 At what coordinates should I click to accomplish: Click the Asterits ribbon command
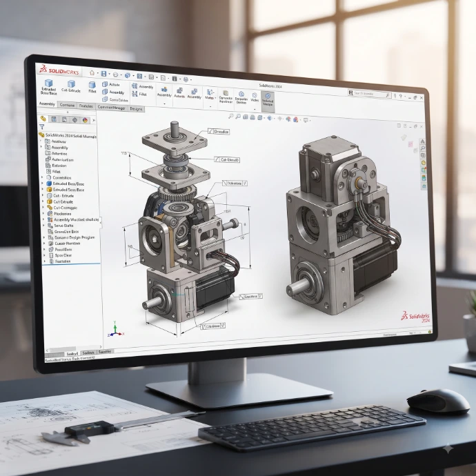(180, 93)
